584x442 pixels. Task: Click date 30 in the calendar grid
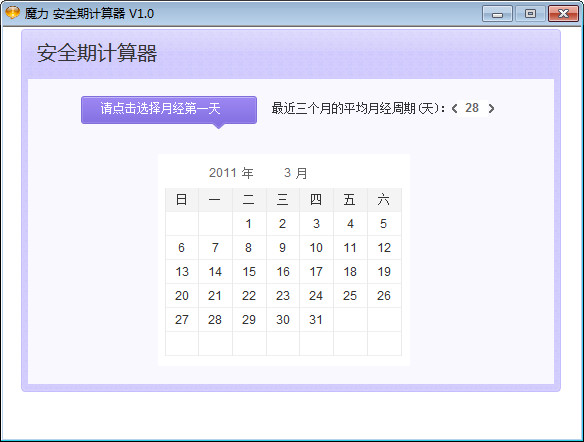tap(283, 319)
